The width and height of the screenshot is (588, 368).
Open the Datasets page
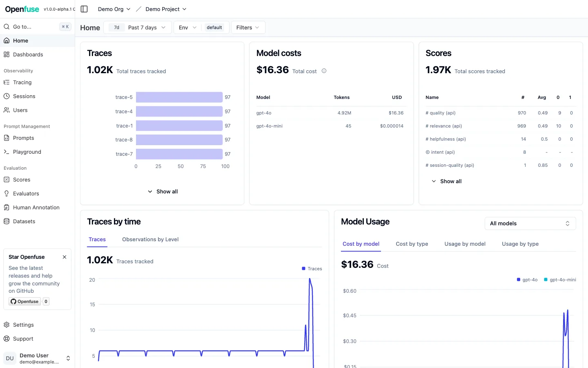tap(38, 221)
